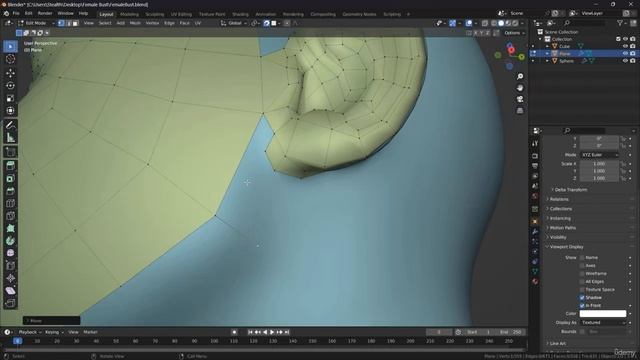Select the Scale tool
This screenshot has height=360, width=640.
click(x=10, y=98)
